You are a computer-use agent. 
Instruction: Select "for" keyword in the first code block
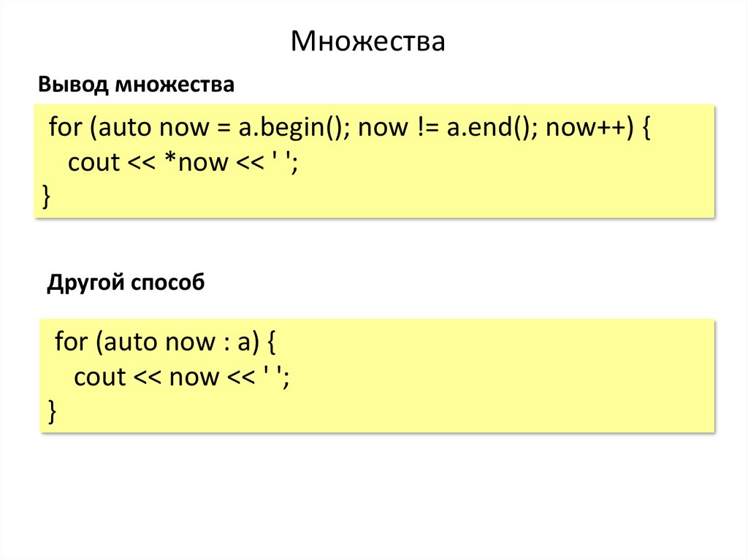pos(65,128)
